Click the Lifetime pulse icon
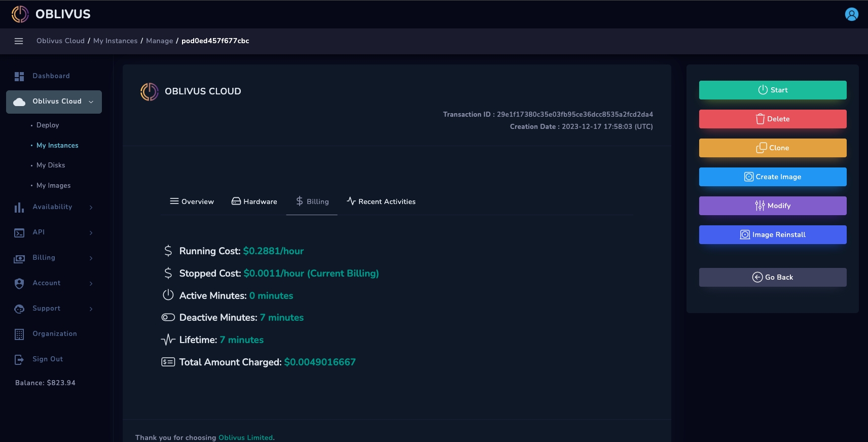 (168, 339)
